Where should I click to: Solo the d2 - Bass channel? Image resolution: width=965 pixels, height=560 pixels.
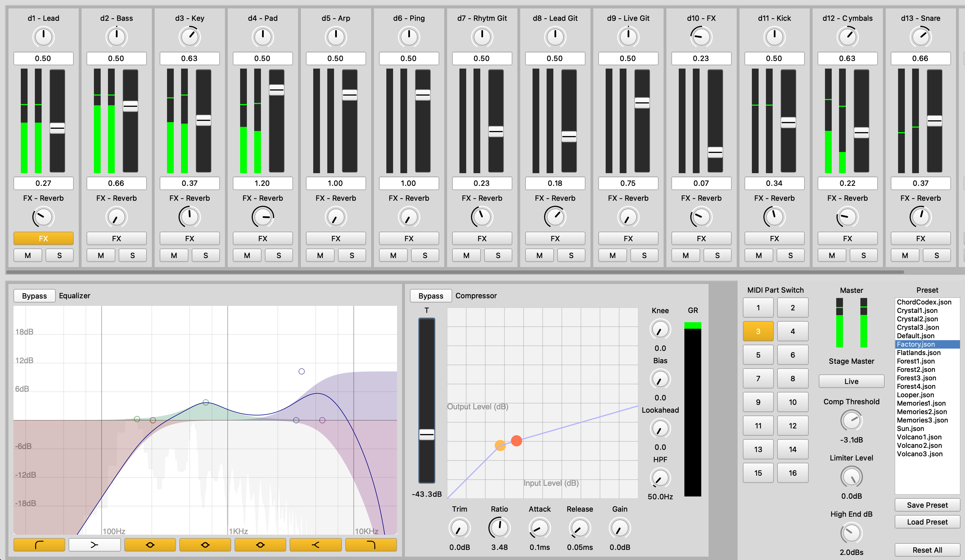coord(132,255)
